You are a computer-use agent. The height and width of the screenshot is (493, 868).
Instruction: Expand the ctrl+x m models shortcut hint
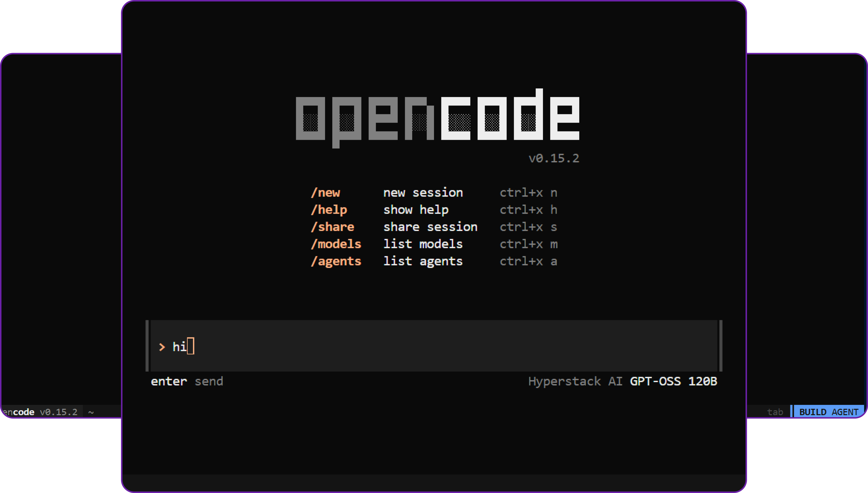click(x=529, y=244)
